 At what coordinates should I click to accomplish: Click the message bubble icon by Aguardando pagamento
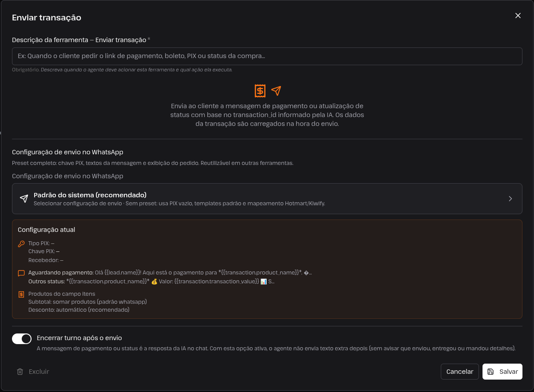tap(21, 273)
